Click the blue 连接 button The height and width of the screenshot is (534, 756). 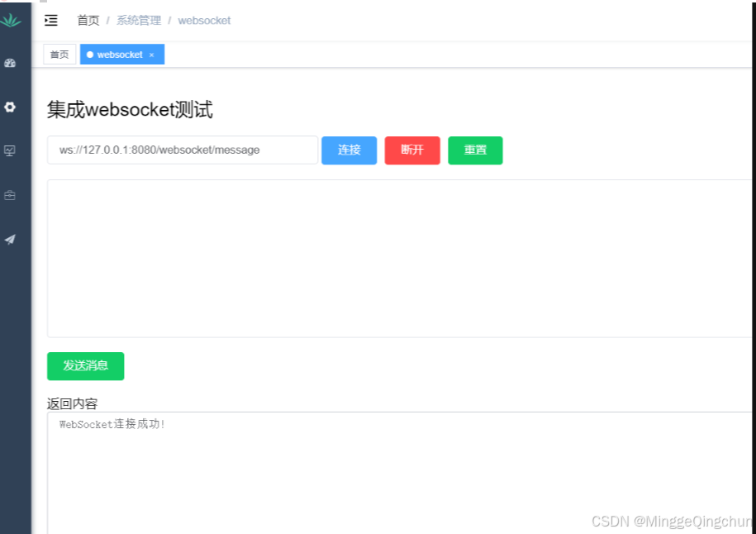[x=349, y=150]
